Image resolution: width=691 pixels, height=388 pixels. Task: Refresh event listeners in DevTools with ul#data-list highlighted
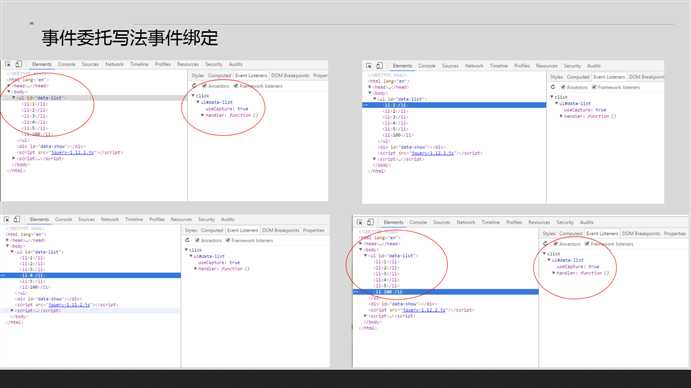[x=194, y=86]
